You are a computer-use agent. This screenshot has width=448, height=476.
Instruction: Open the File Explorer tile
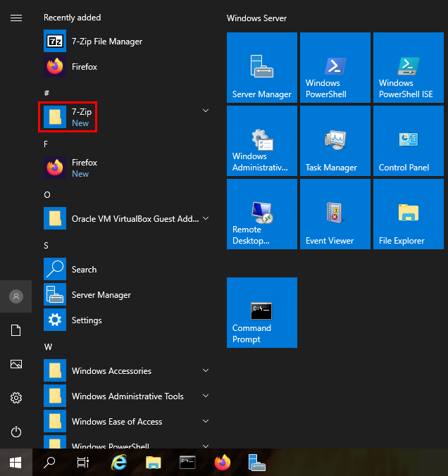[x=409, y=214]
